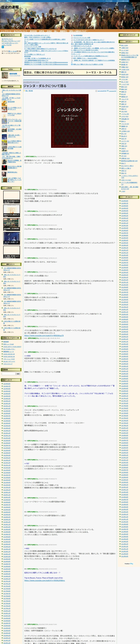Viewport: 140px width, 644px height.
Task: Click the livedoor Blog badge below the right archive list
Action: tap(129, 563)
